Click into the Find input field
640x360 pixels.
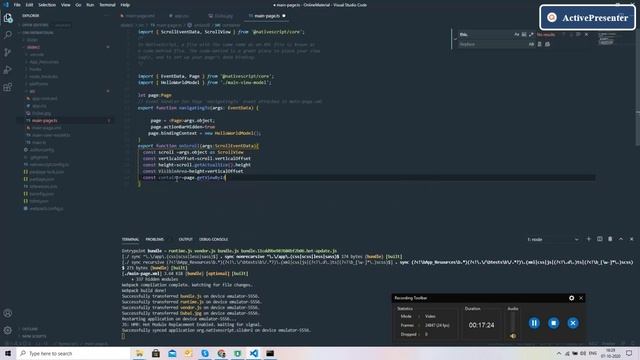[486, 35]
